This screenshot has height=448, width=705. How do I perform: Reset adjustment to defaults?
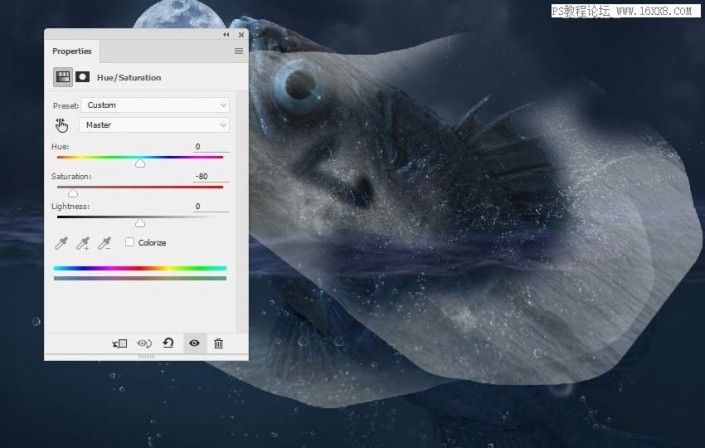(168, 344)
